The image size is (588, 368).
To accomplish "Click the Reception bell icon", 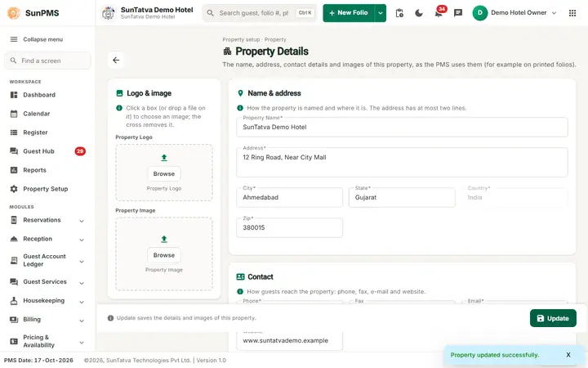I will pyautogui.click(x=14, y=239).
